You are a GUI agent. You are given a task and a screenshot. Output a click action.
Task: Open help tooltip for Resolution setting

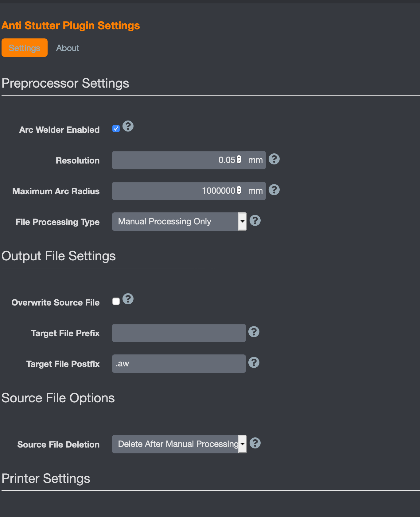tap(274, 159)
